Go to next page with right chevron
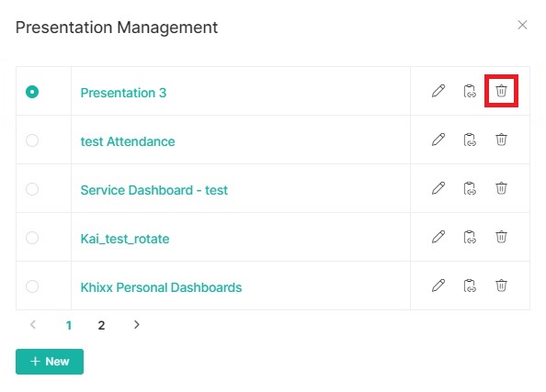 pyautogui.click(x=136, y=324)
